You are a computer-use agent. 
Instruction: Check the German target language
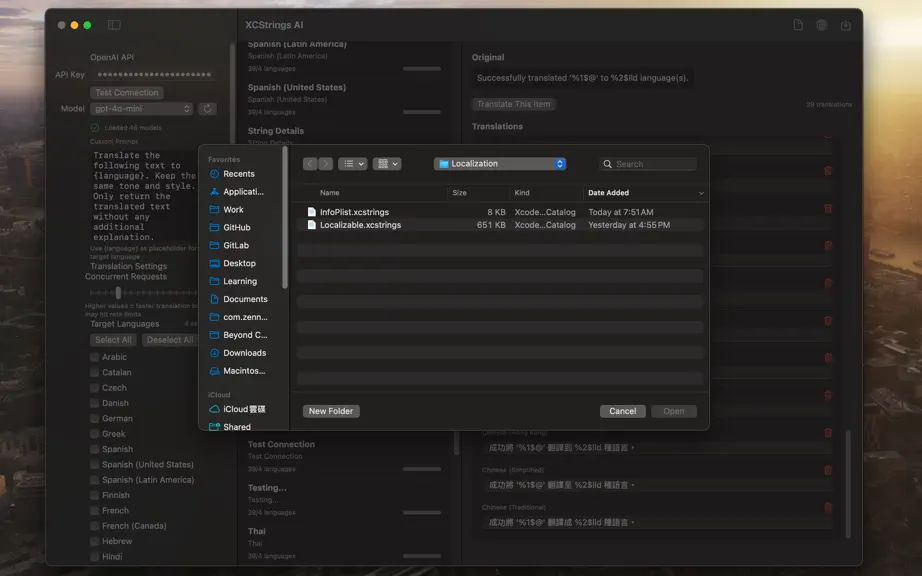[94, 418]
